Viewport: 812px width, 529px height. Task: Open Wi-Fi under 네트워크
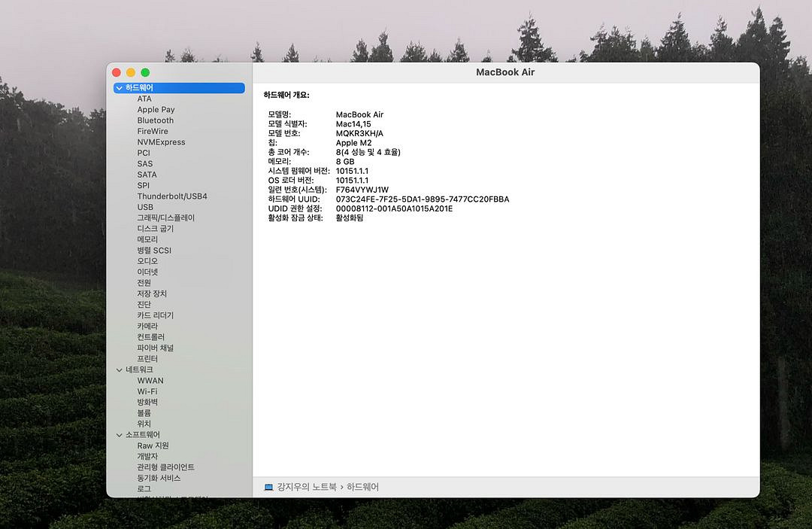[147, 391]
